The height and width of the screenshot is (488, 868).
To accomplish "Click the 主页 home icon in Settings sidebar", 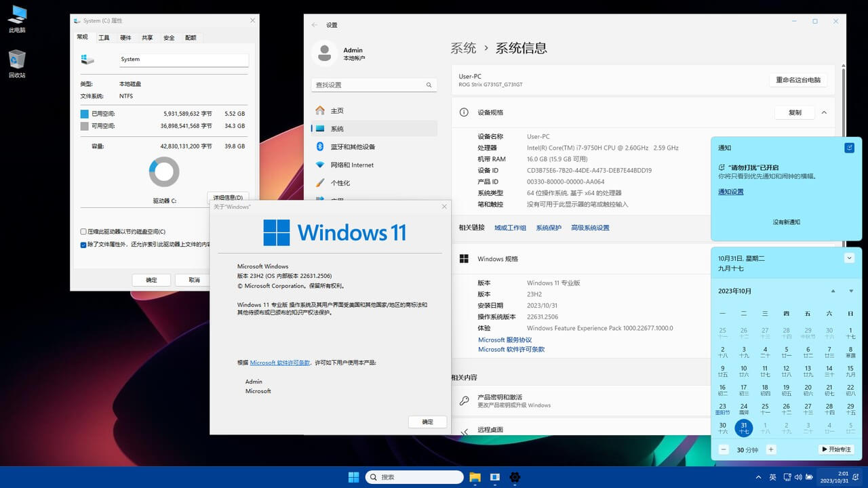I will (320, 110).
